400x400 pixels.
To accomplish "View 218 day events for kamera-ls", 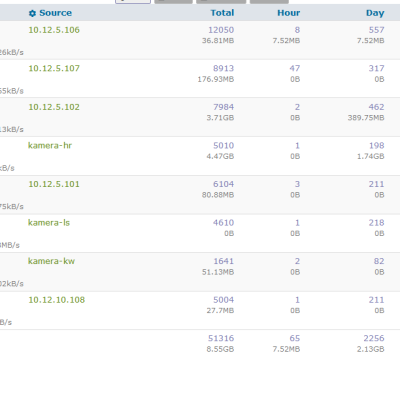I will tap(376, 223).
